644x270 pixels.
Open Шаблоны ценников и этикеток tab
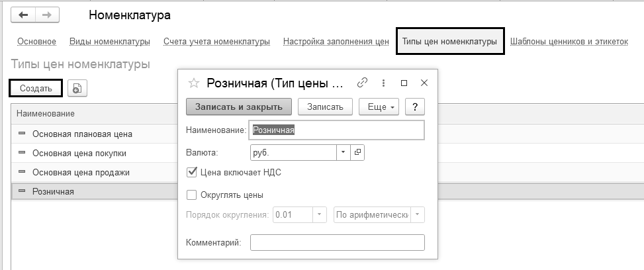(569, 42)
